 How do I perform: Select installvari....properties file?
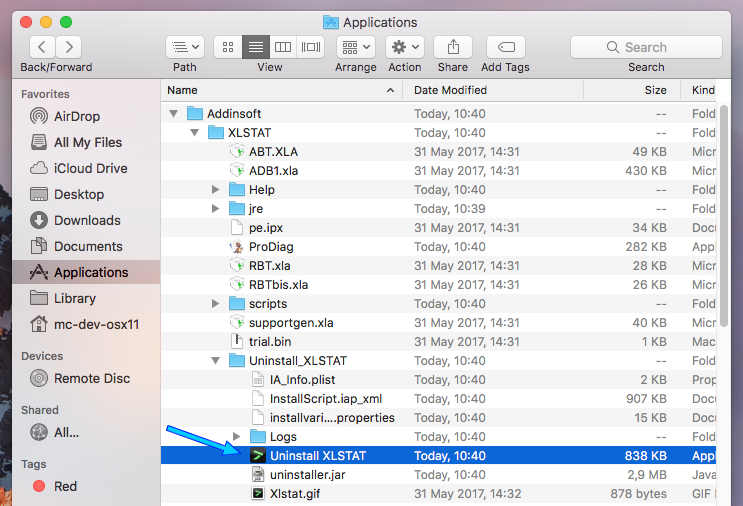[332, 417]
